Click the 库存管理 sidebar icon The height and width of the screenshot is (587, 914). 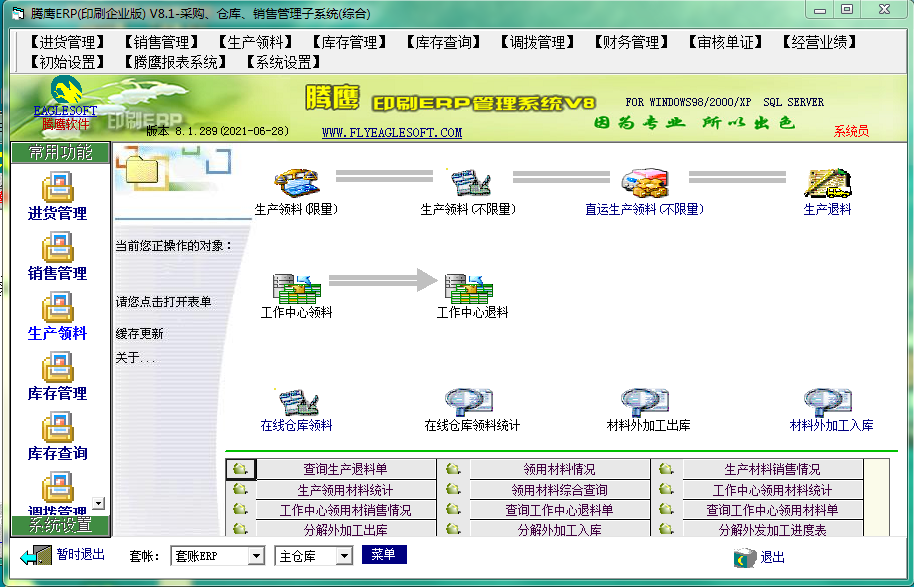(x=57, y=367)
